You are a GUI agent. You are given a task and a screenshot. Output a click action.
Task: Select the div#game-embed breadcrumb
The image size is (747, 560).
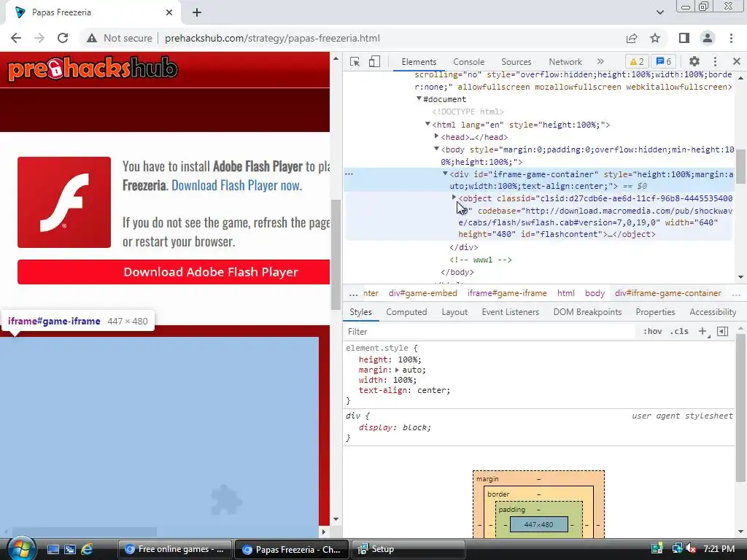click(422, 293)
